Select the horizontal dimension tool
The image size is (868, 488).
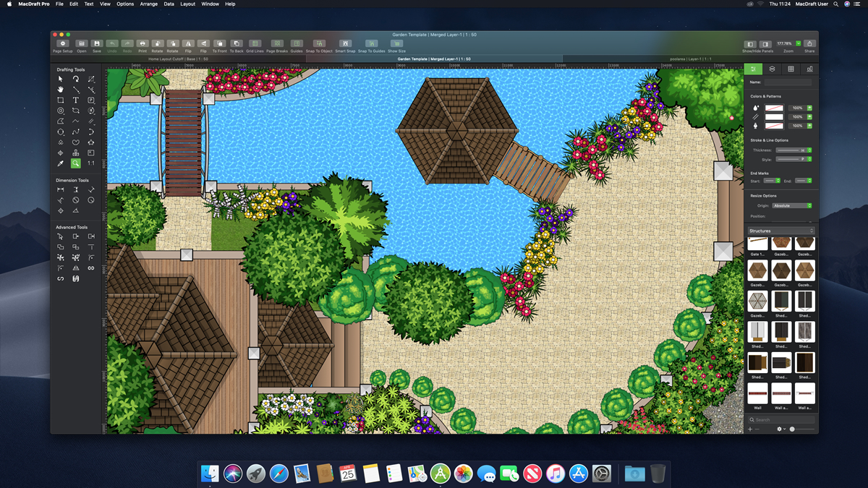[x=61, y=189]
